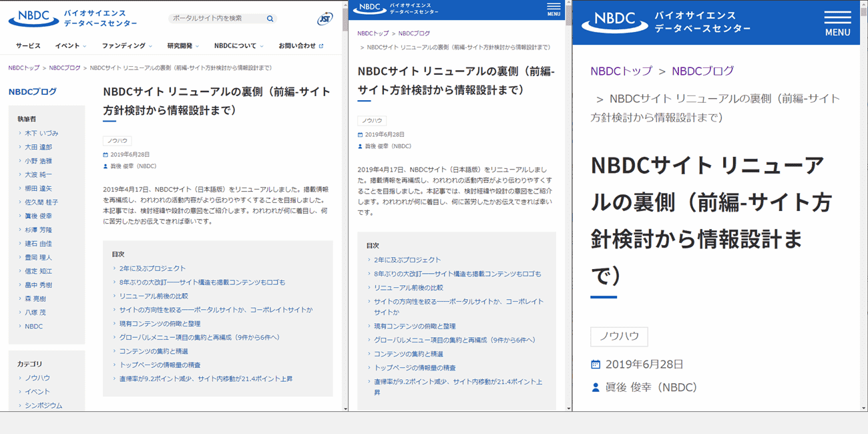868x434 pixels.
Task: Expand the 研究開発 navigation dropdown
Action: (183, 46)
